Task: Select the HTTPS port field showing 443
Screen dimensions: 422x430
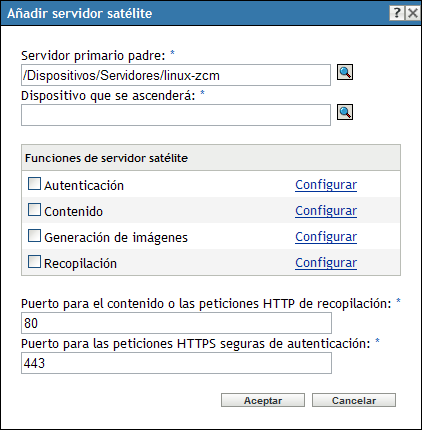Action: 176,363
